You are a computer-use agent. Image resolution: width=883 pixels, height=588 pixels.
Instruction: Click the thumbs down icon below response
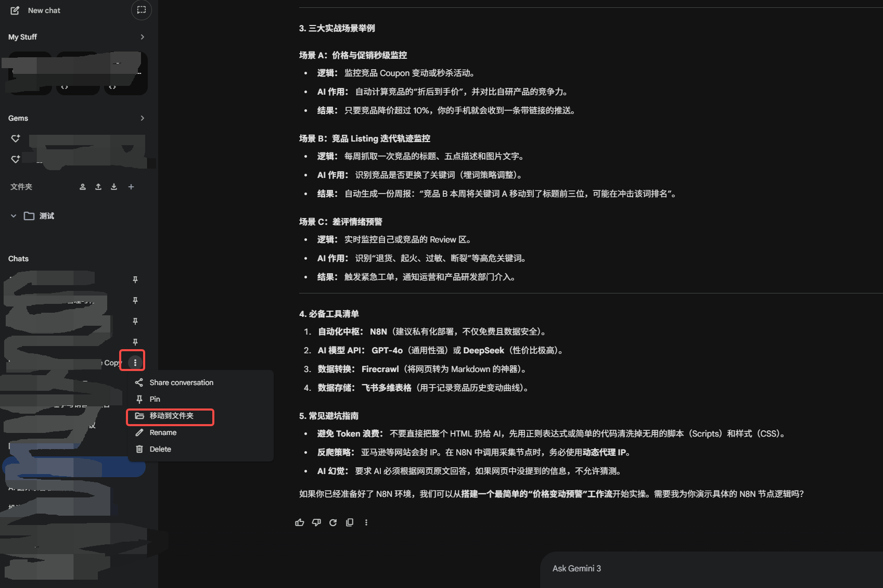point(316,522)
